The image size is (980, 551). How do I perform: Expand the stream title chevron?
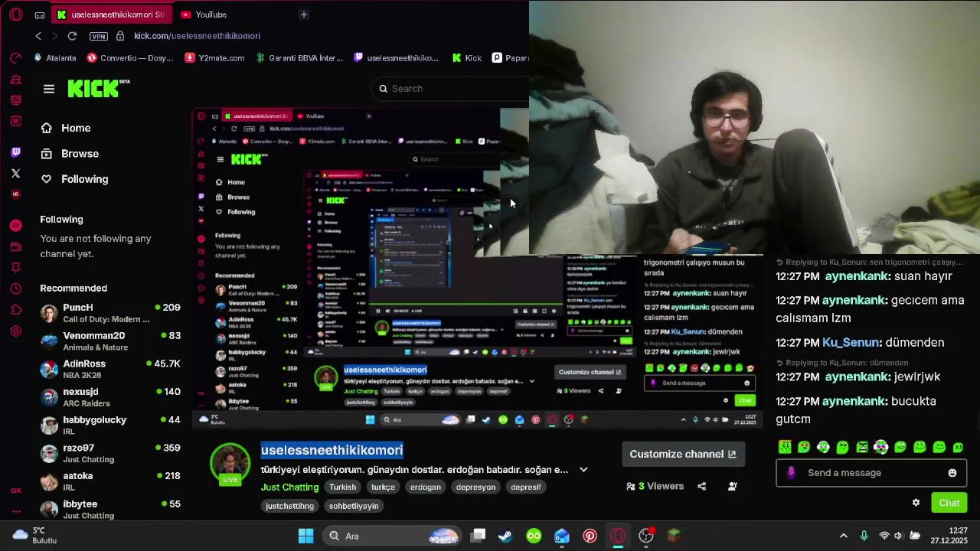pos(583,470)
